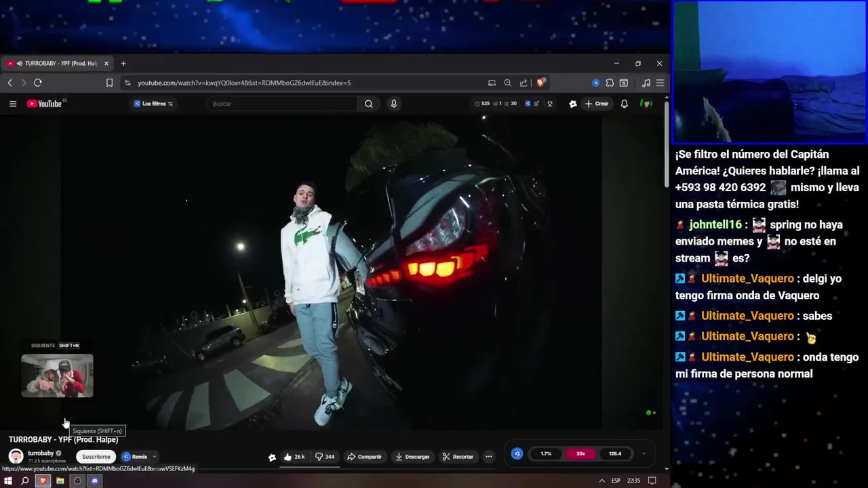Click the Crear button in YouTube header
Viewport: 868px width, 488px height.
(x=597, y=104)
